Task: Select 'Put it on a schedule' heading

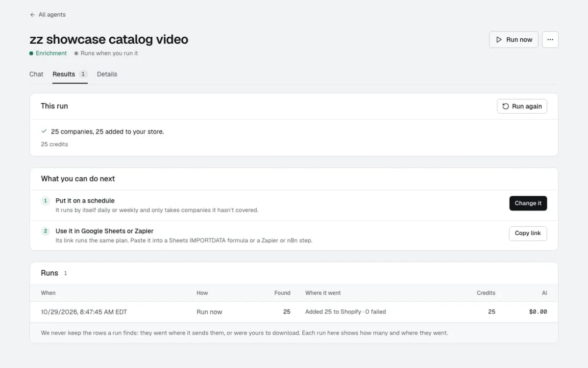Action: click(x=85, y=201)
